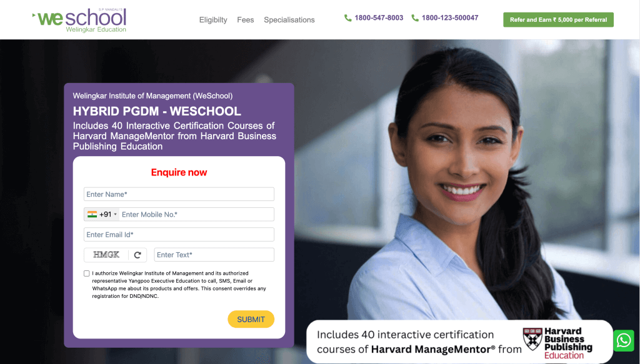This screenshot has height=364, width=640.
Task: Click Refer and Earn button
Action: tap(558, 19)
